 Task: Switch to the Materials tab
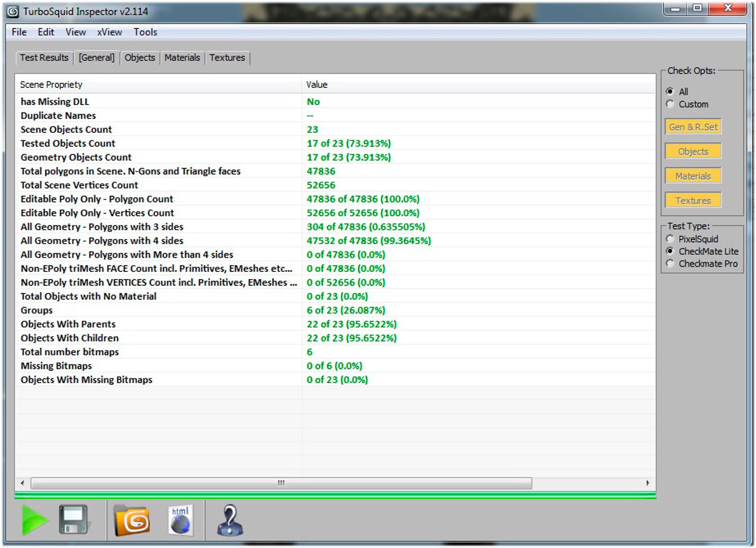(x=182, y=58)
